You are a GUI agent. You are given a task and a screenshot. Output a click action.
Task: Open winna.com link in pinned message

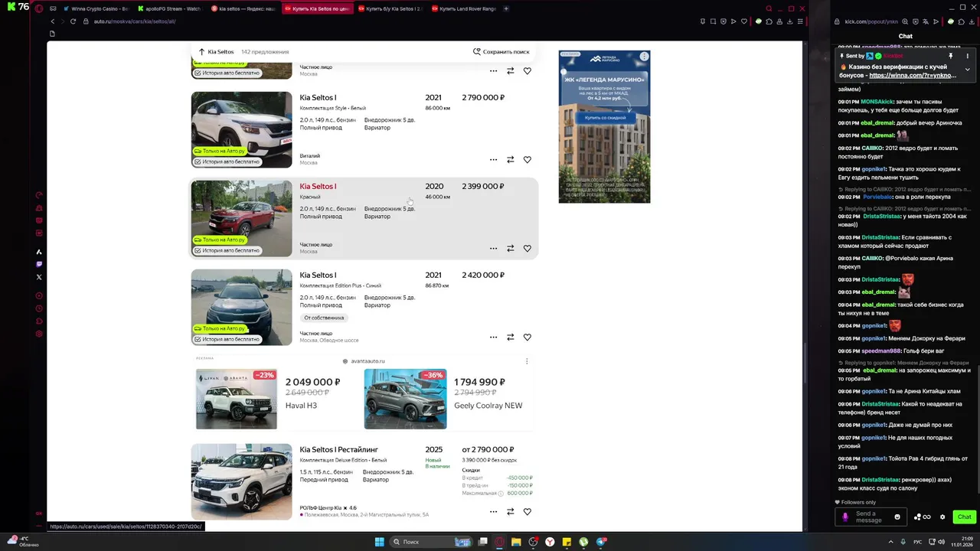click(x=913, y=76)
